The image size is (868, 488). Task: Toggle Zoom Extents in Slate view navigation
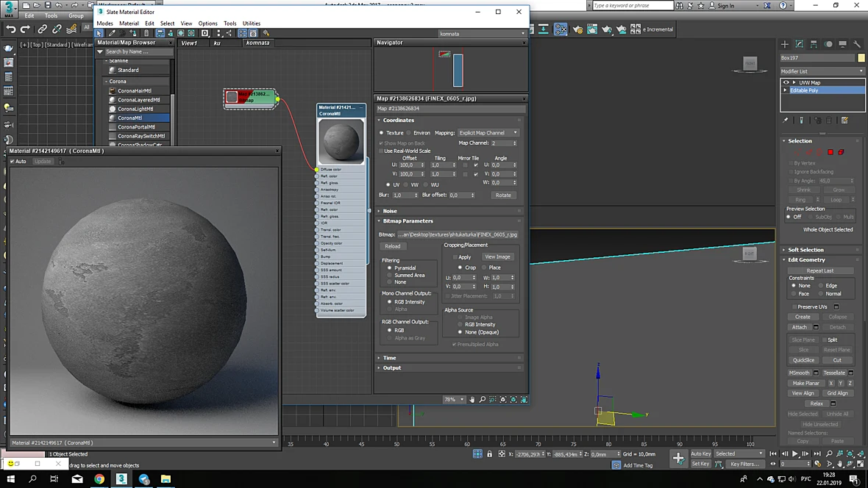click(503, 400)
